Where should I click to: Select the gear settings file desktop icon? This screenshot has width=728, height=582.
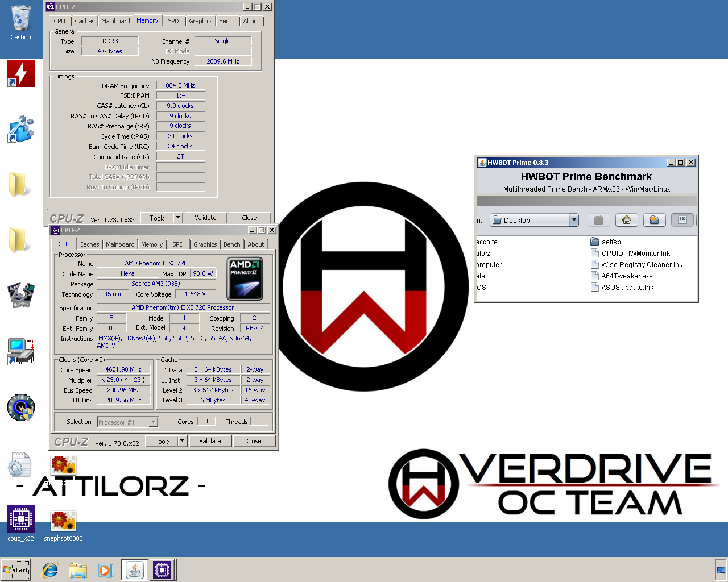tap(19, 465)
